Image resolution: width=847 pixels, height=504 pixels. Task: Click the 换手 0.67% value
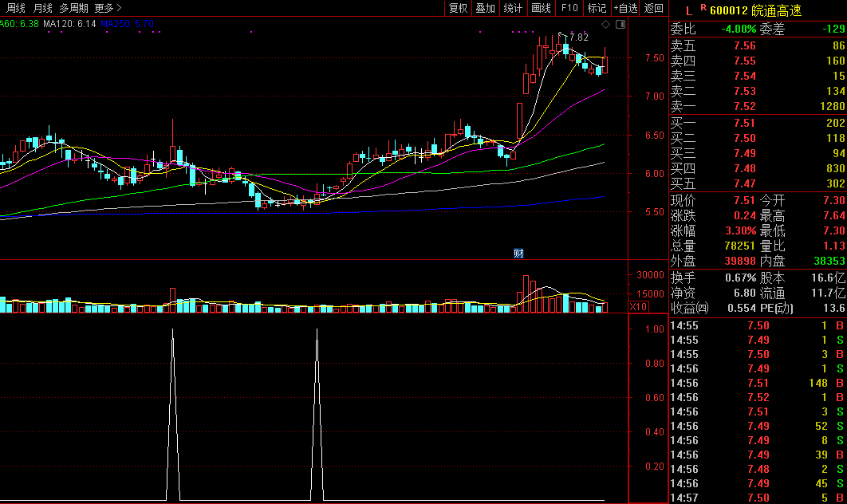point(741,278)
